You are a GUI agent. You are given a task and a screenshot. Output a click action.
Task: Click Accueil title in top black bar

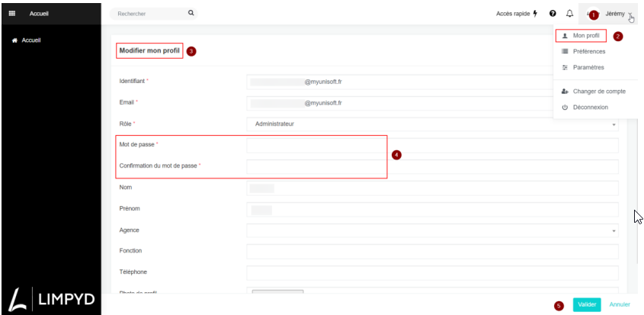[39, 14]
